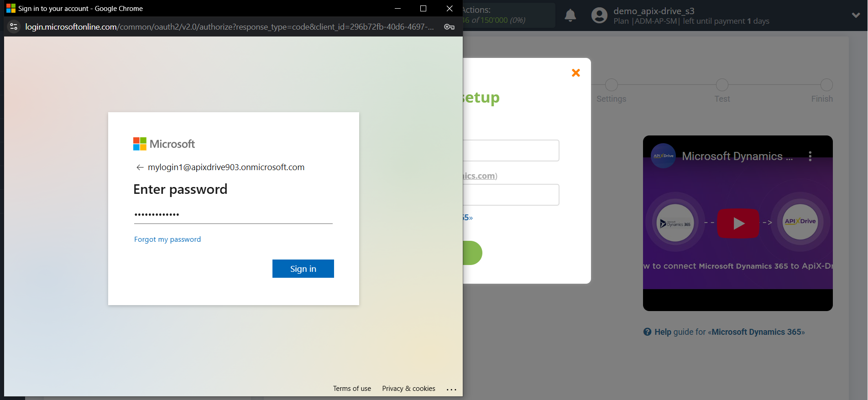Click the site information icon in the address bar
Viewport: 868px width, 400px height.
coord(14,27)
